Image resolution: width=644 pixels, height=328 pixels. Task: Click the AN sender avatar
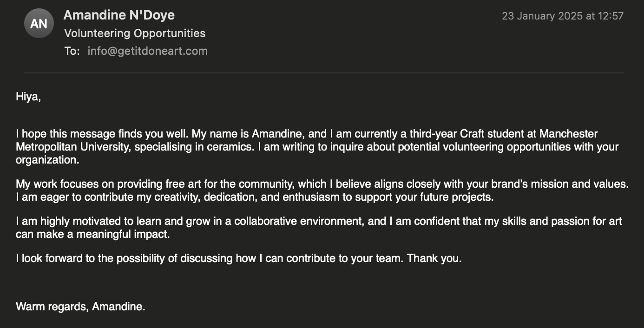tap(39, 23)
